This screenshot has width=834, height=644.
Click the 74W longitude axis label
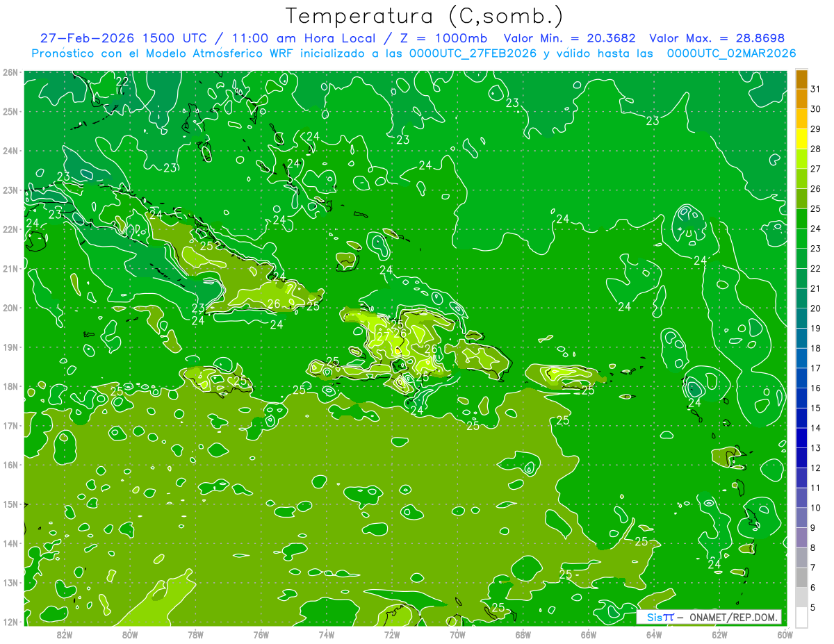tap(327, 634)
